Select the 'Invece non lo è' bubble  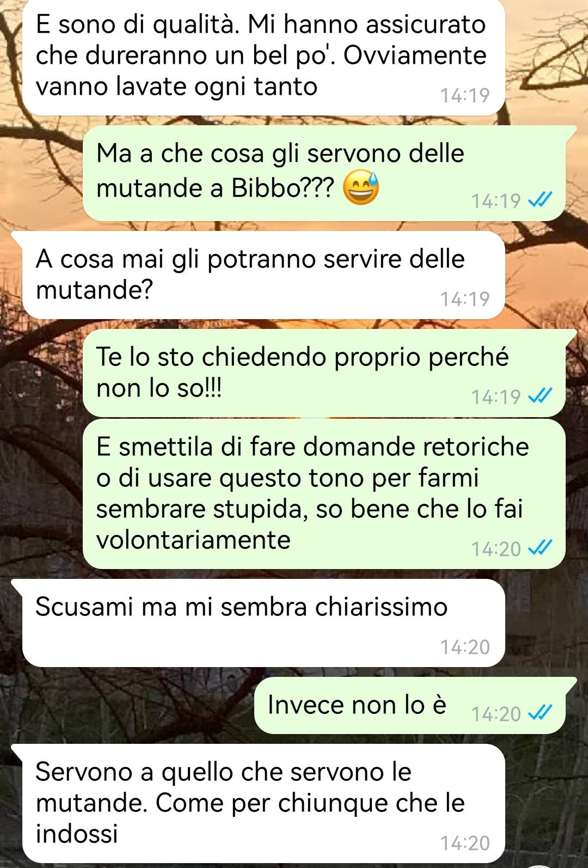tap(410, 706)
